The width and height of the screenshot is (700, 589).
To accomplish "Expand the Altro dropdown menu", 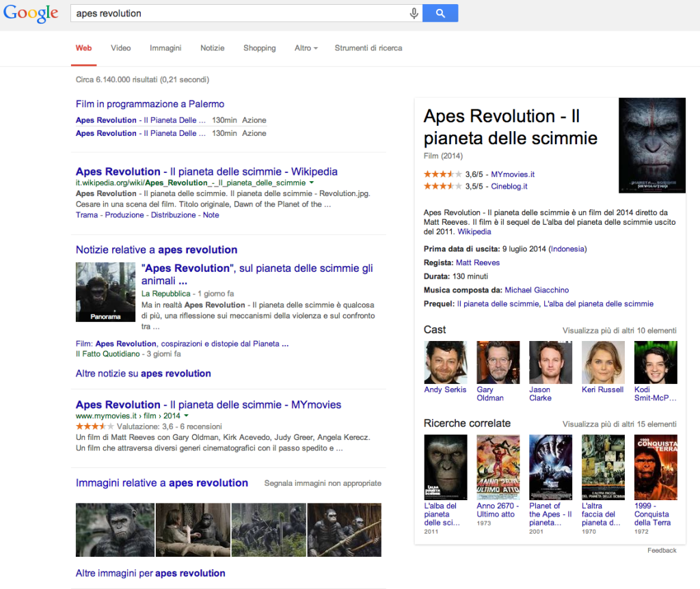I will [x=306, y=49].
